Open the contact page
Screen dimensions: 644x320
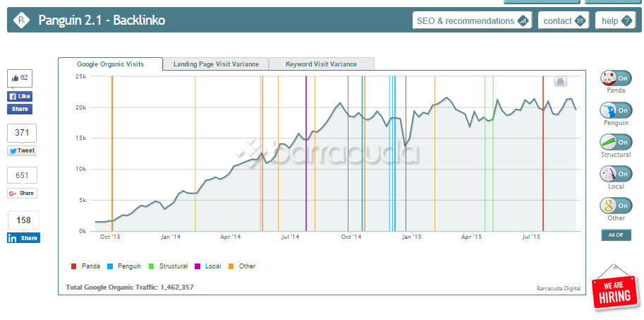click(564, 20)
